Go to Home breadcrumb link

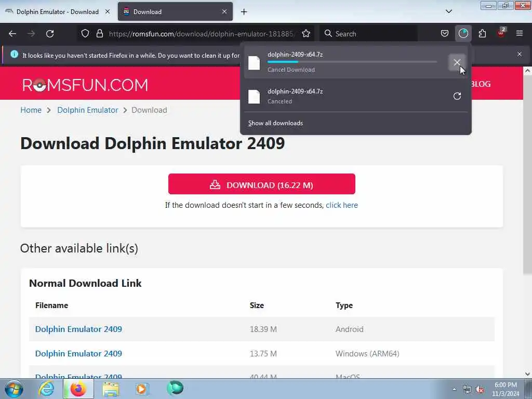coord(31,110)
